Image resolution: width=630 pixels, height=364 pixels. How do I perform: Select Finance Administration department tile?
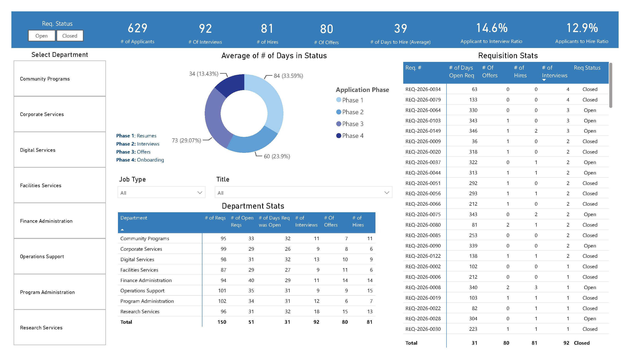coord(60,221)
